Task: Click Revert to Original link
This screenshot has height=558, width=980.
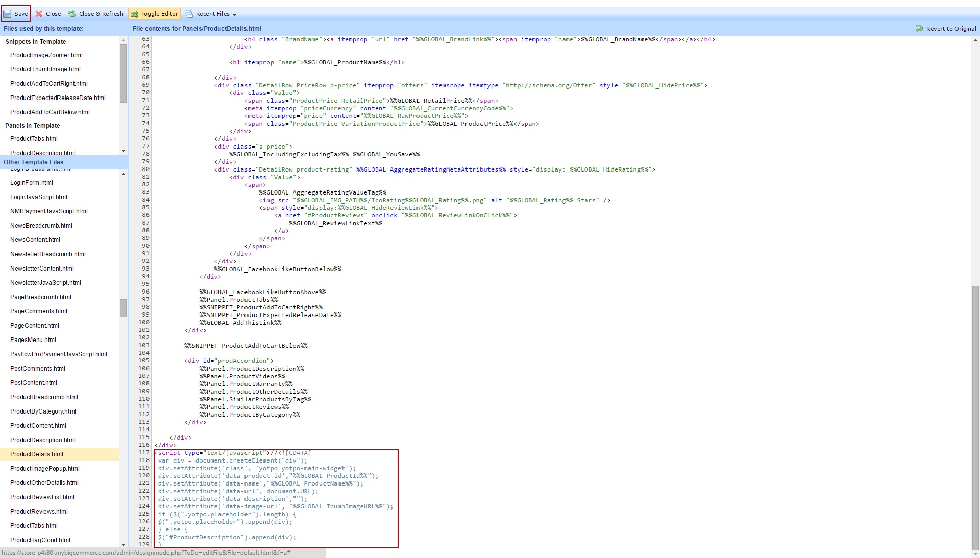Action: point(951,29)
